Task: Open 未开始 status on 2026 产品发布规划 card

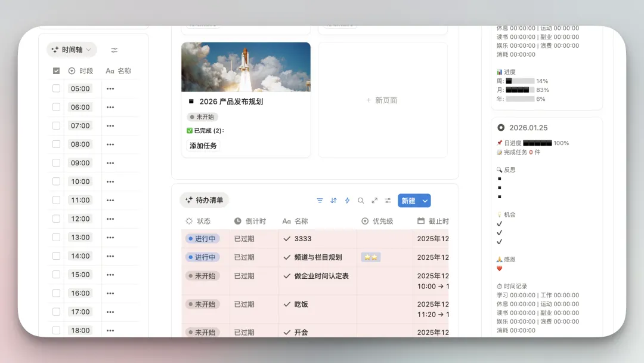Action: (x=202, y=117)
